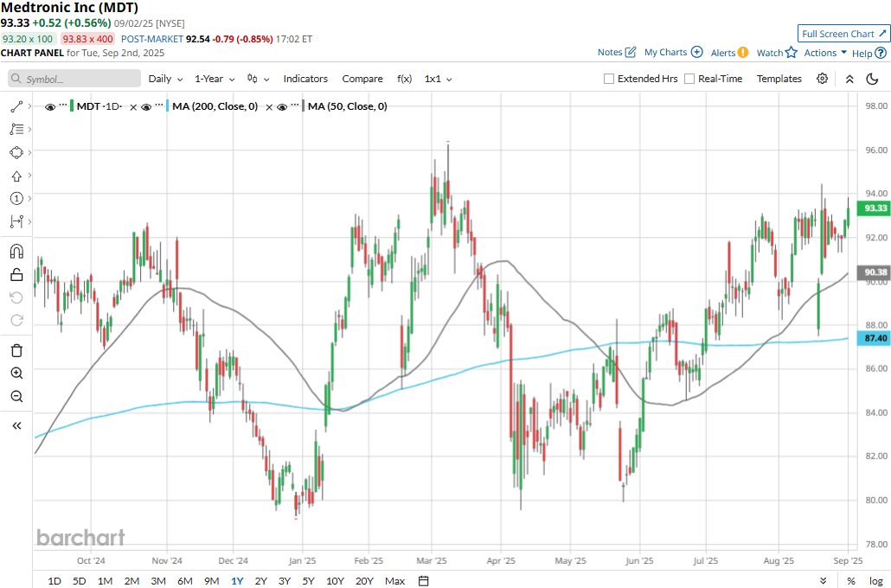Image resolution: width=891 pixels, height=588 pixels.
Task: Collapse the chart header with up chevrons
Action: pos(849,79)
